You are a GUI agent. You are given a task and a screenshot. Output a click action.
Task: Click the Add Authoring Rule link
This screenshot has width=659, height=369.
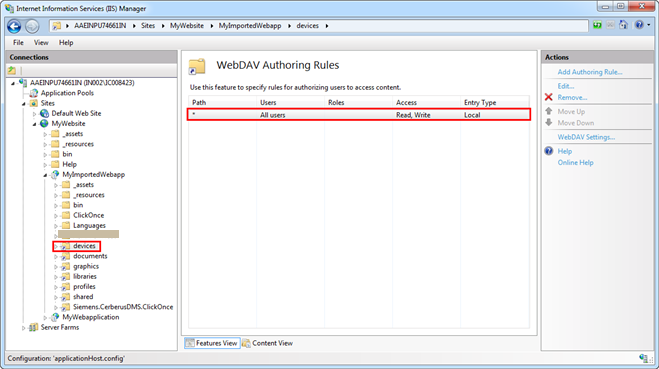tap(590, 72)
